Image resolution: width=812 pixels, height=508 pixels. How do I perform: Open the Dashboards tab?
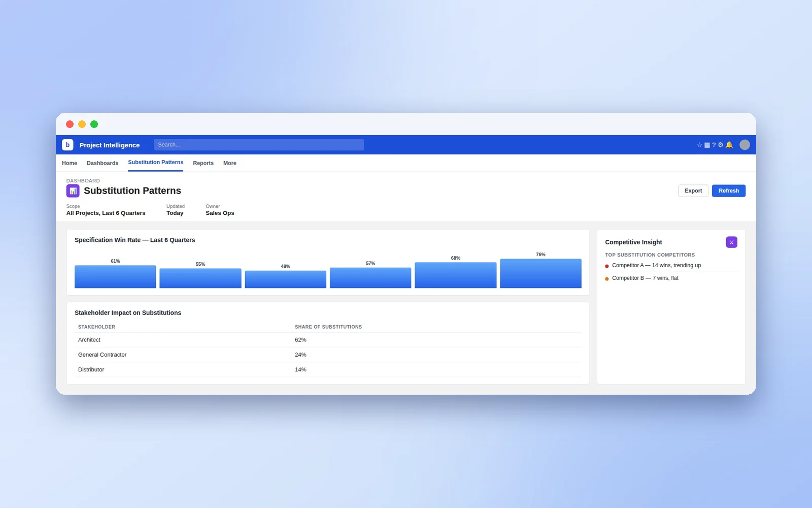(103, 163)
